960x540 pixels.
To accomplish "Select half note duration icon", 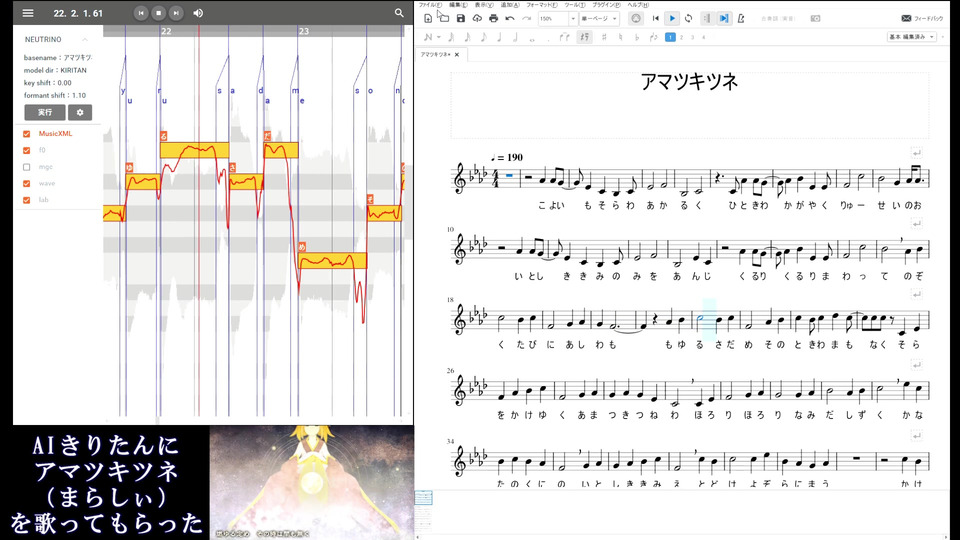I will pyautogui.click(x=516, y=37).
